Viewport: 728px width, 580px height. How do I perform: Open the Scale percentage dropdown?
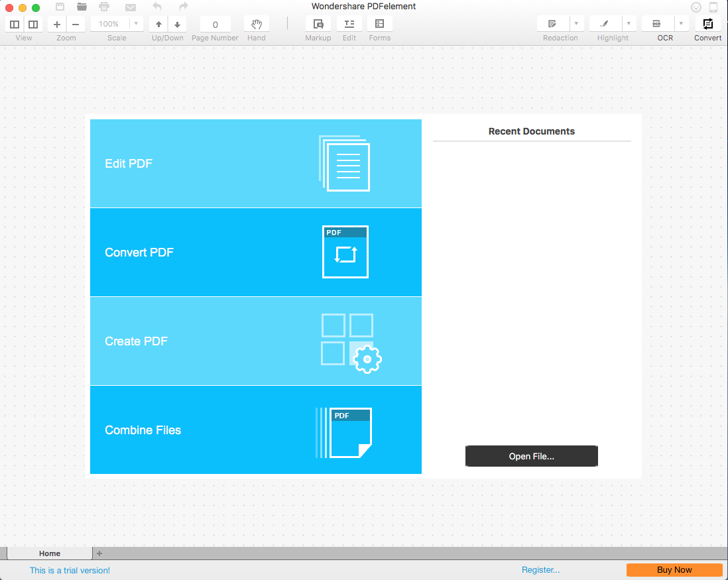136,24
